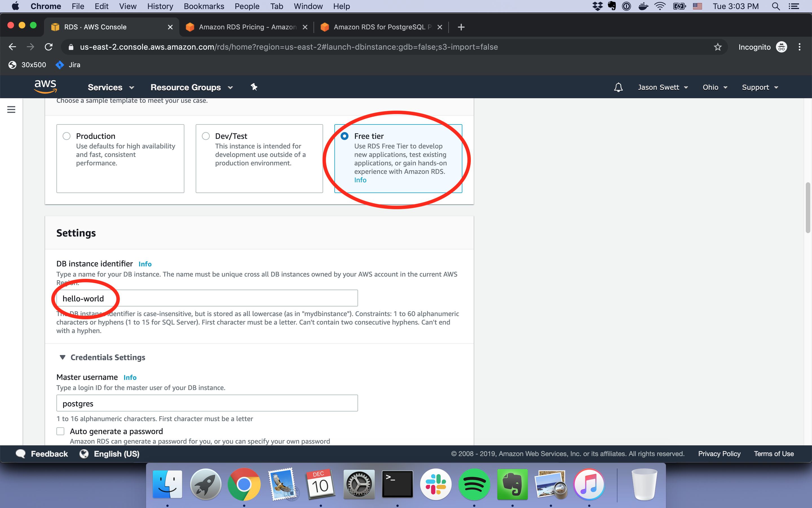The height and width of the screenshot is (508, 812).
Task: Expand the Services dropdown
Action: (x=111, y=87)
